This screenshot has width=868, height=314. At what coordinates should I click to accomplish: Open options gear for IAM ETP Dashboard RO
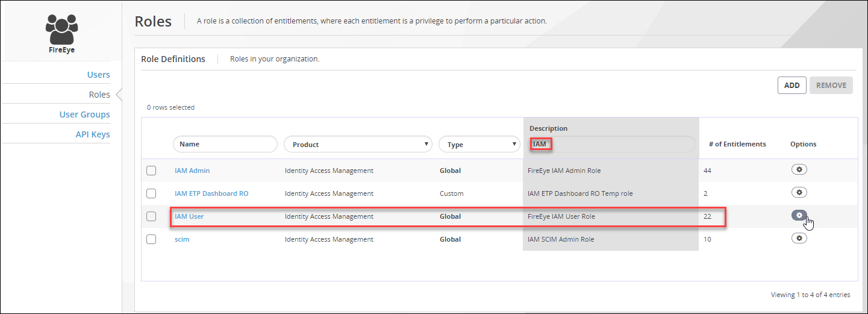[x=799, y=192]
